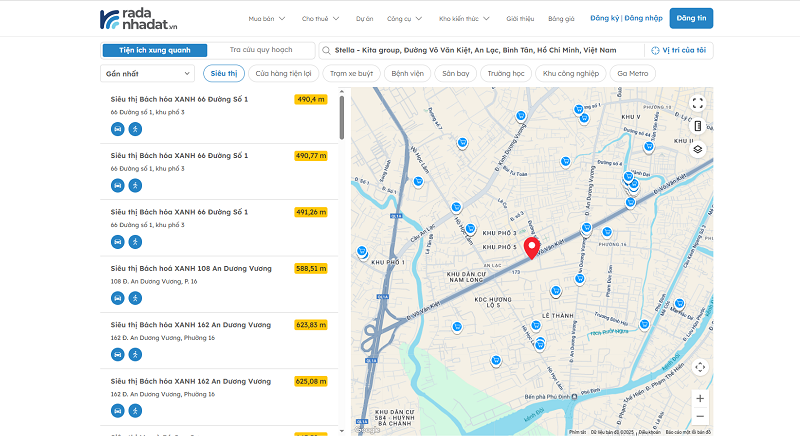
Task: Click car icon for 108 An Dương Vương
Action: tap(118, 298)
